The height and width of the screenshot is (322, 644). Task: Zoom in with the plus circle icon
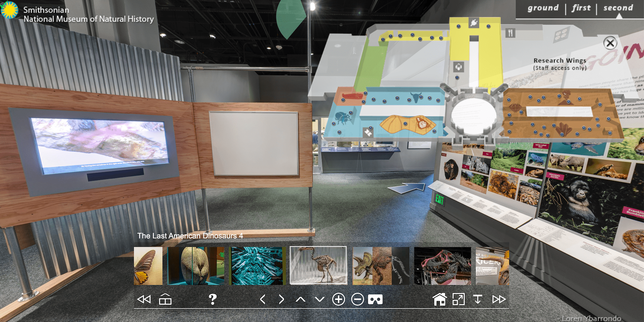[x=338, y=299]
